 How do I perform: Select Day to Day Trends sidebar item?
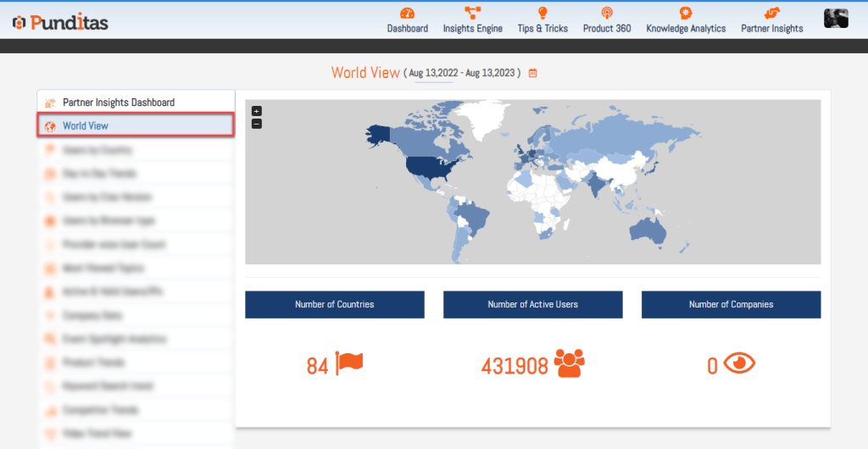[x=99, y=174]
